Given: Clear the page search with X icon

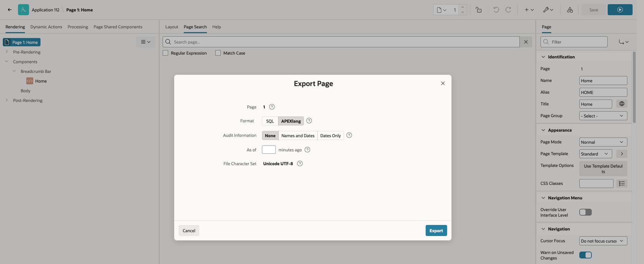Looking at the screenshot, I should (526, 42).
